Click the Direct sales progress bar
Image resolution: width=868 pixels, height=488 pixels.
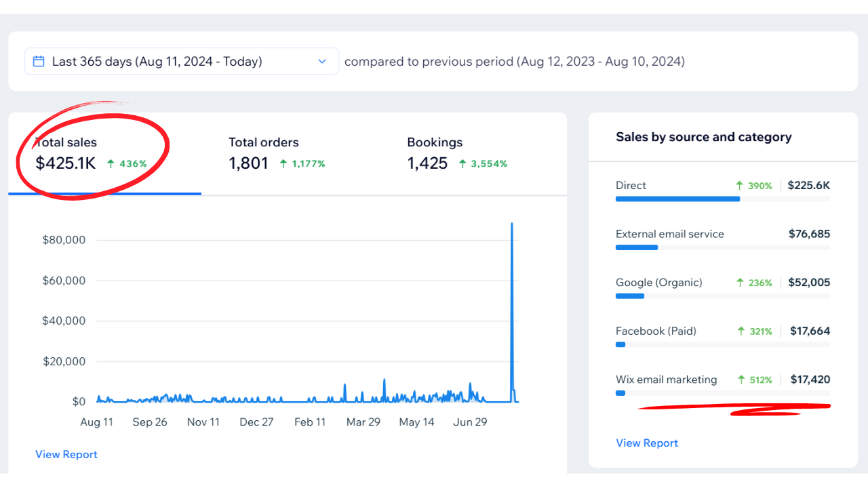pos(677,199)
